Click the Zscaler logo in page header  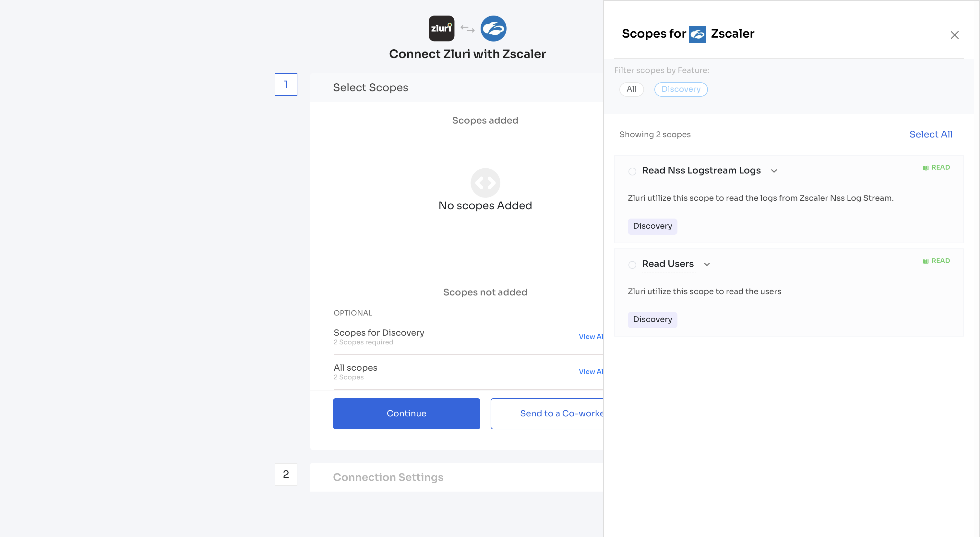tap(493, 29)
